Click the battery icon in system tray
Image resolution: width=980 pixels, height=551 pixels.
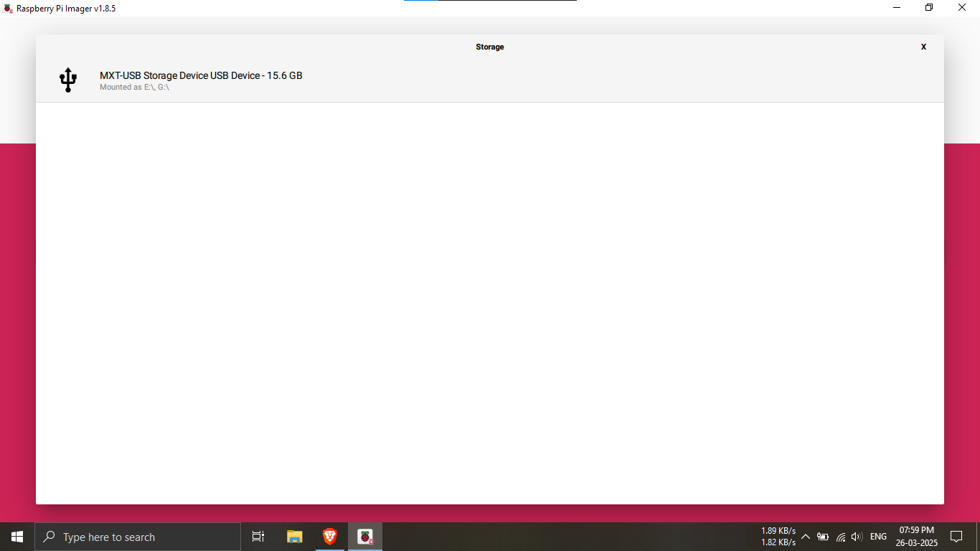823,536
